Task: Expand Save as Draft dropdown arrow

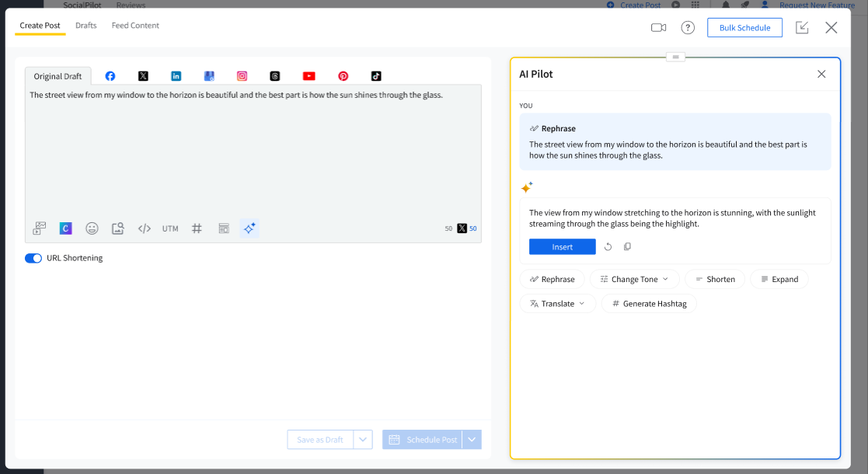Action: point(363,440)
